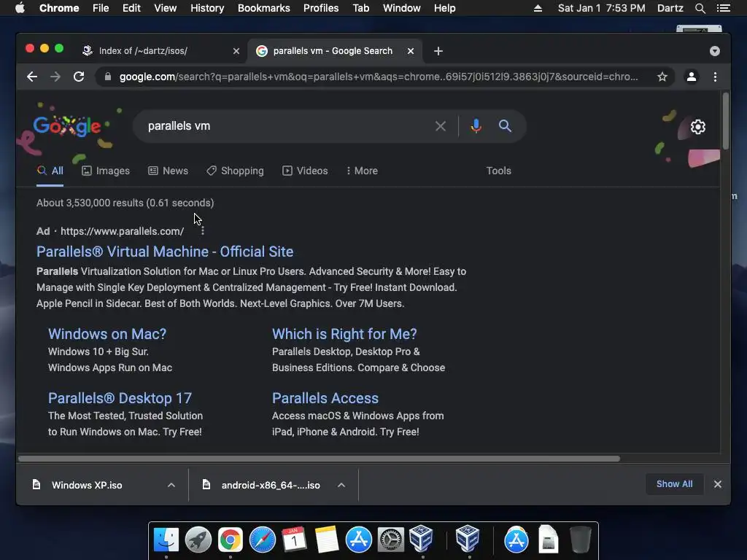Open Chrome's three-dot menu
This screenshot has width=747, height=560.
(x=715, y=77)
